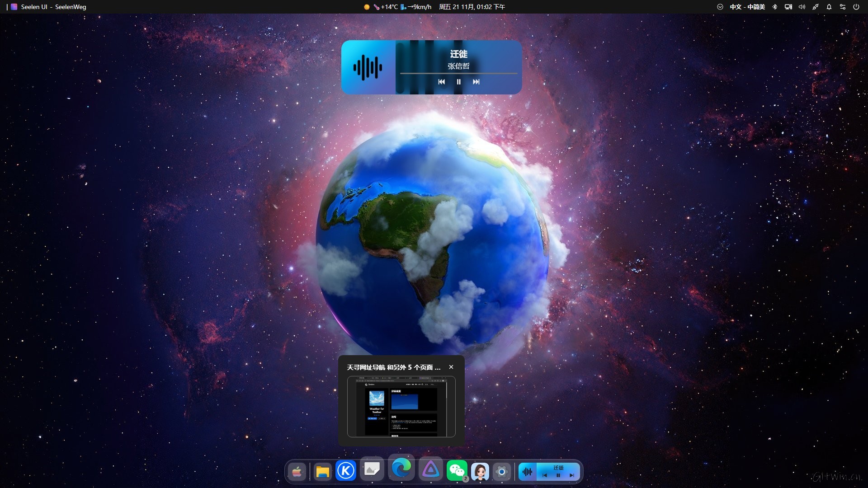The width and height of the screenshot is (868, 488).
Task: Click the power button icon
Action: [856, 7]
